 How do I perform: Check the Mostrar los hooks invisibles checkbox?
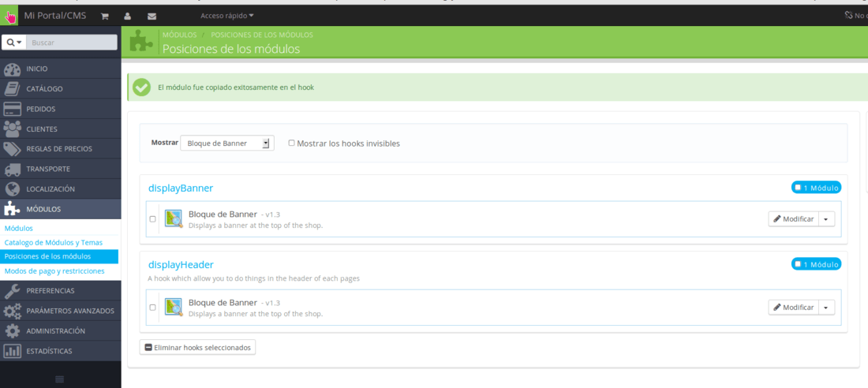pos(292,143)
